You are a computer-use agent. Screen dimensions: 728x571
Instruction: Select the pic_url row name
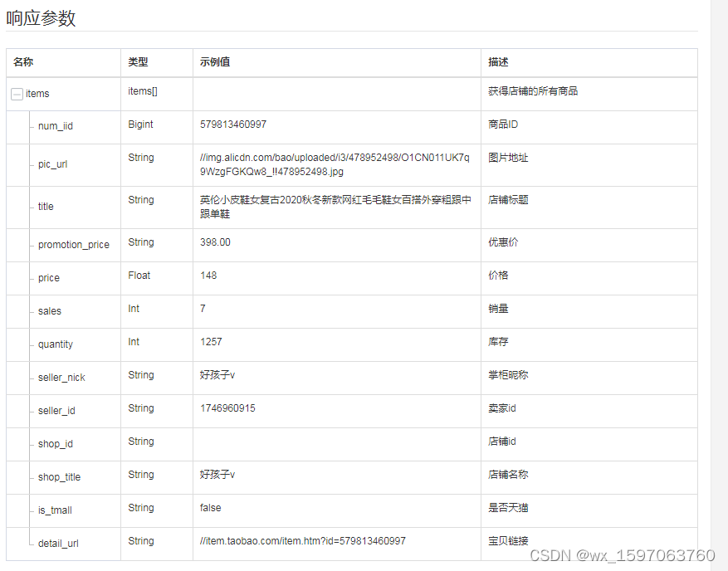[52, 163]
